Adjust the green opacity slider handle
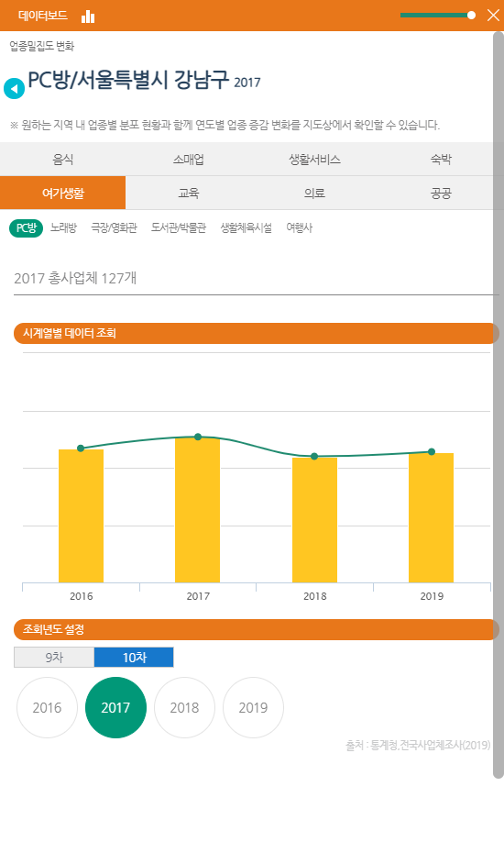504x864 pixels. point(471,16)
